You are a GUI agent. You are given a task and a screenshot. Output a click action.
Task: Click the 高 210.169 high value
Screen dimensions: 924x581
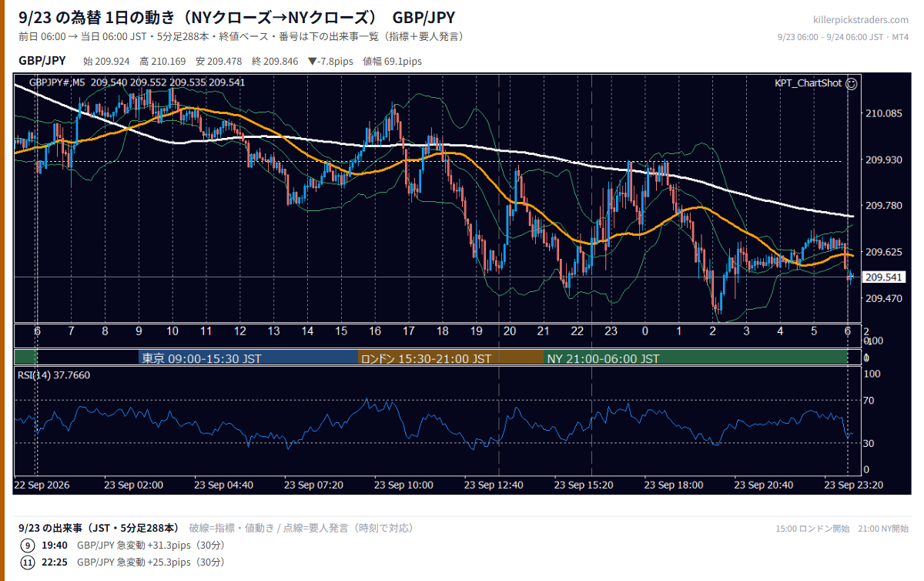point(162,61)
